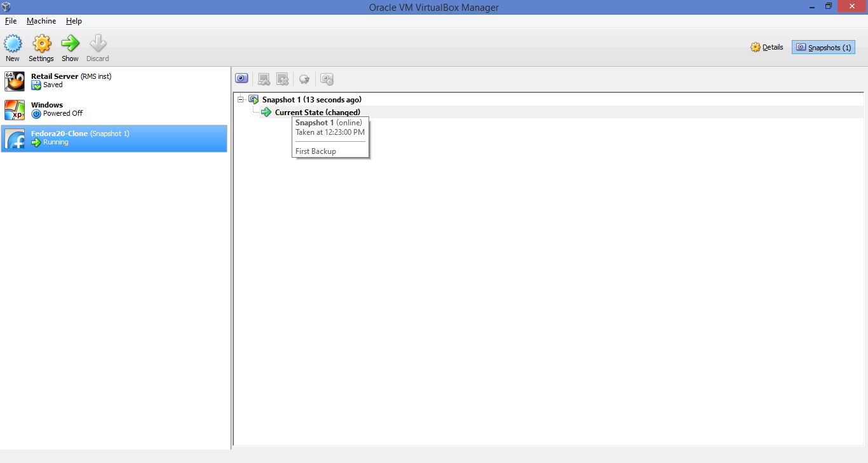Click the Saved status of Retail Server
Screen dimensions: 868x463
click(53, 85)
